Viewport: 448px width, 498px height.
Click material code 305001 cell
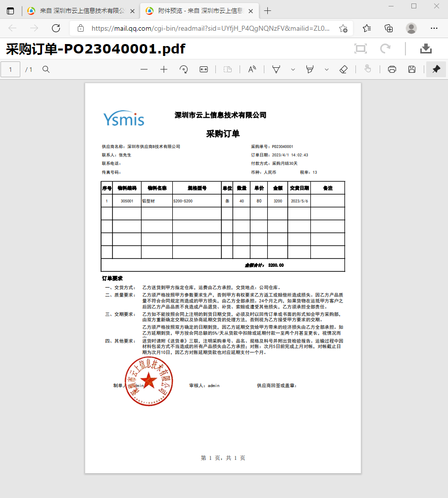[x=127, y=201]
